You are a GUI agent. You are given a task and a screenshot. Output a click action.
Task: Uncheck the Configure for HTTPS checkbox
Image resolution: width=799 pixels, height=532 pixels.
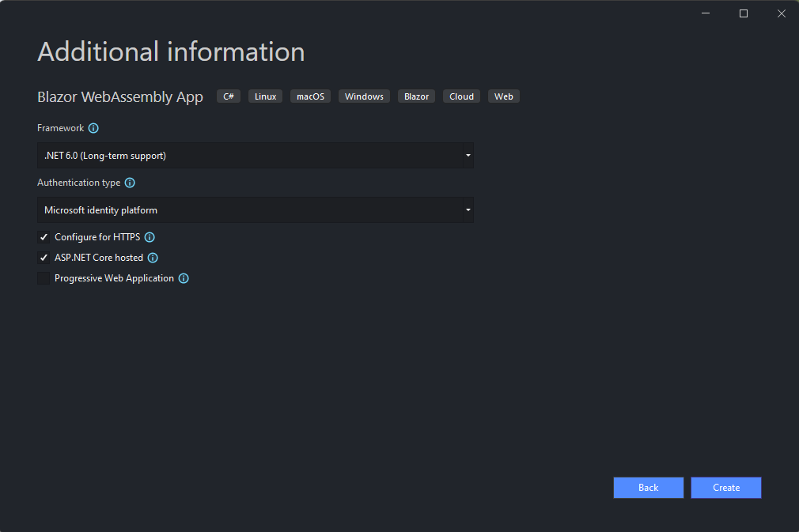[44, 237]
